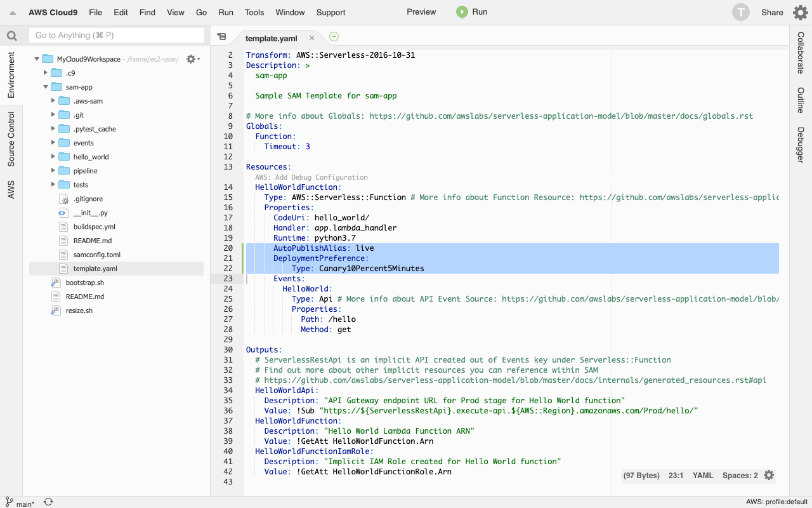Click on the Runtime: python3.7 code line
Viewport: 812px width, 508px height.
pos(315,238)
